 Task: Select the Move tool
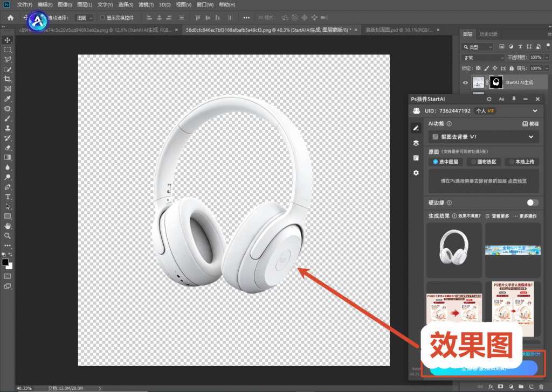[8, 40]
